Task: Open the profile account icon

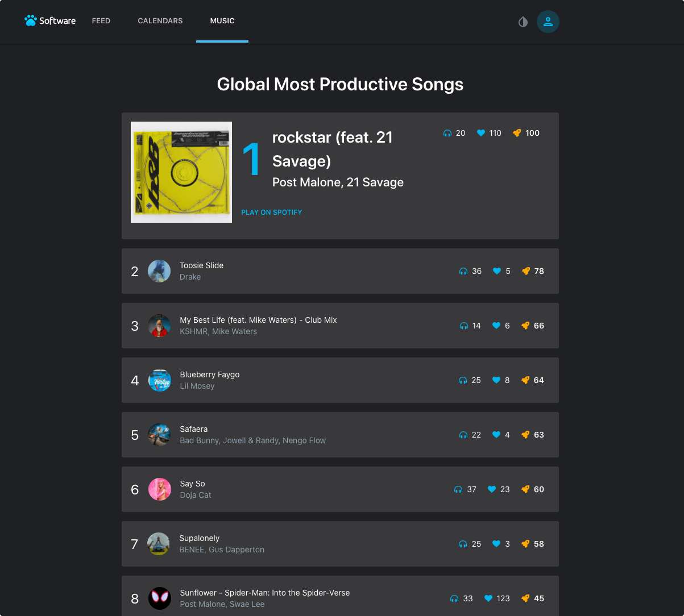Action: (x=548, y=21)
